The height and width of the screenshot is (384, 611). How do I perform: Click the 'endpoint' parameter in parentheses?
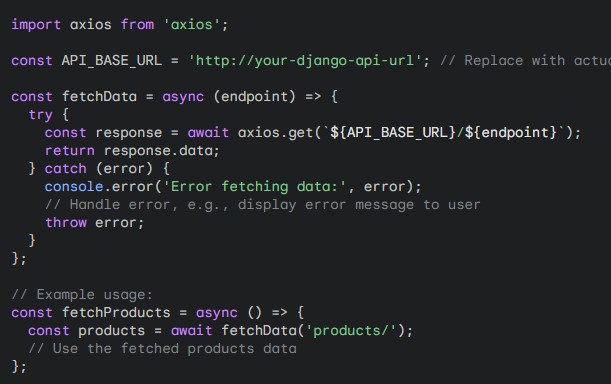point(254,97)
